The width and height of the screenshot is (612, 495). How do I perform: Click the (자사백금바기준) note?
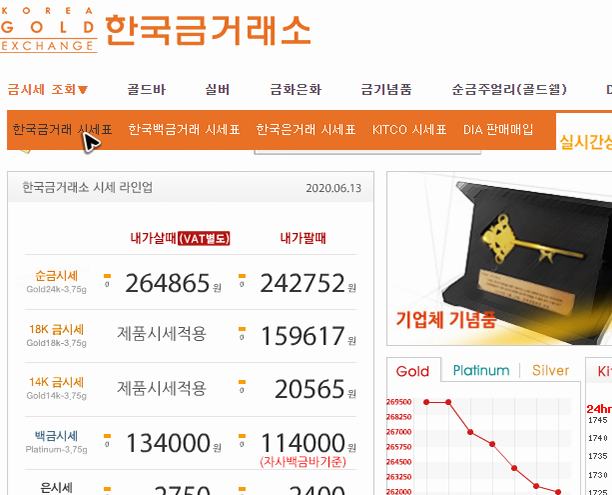click(303, 462)
